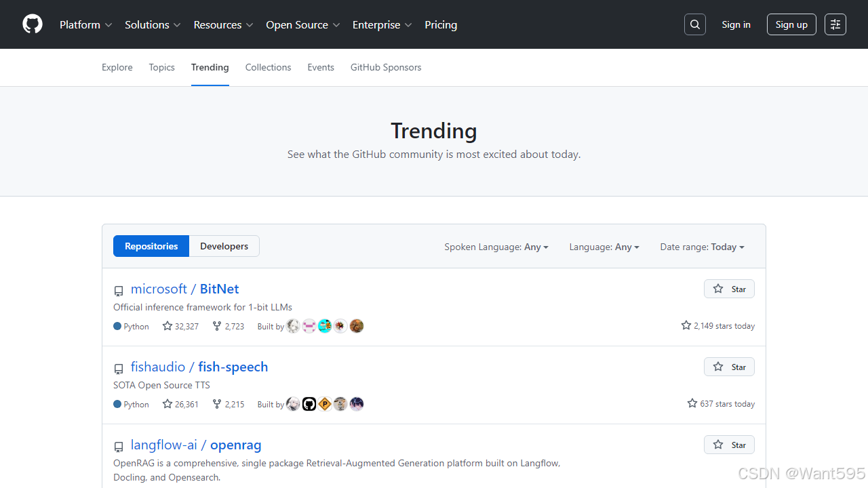
Task: Click 'SOTA Open Source TTS' description
Action: coord(161,385)
